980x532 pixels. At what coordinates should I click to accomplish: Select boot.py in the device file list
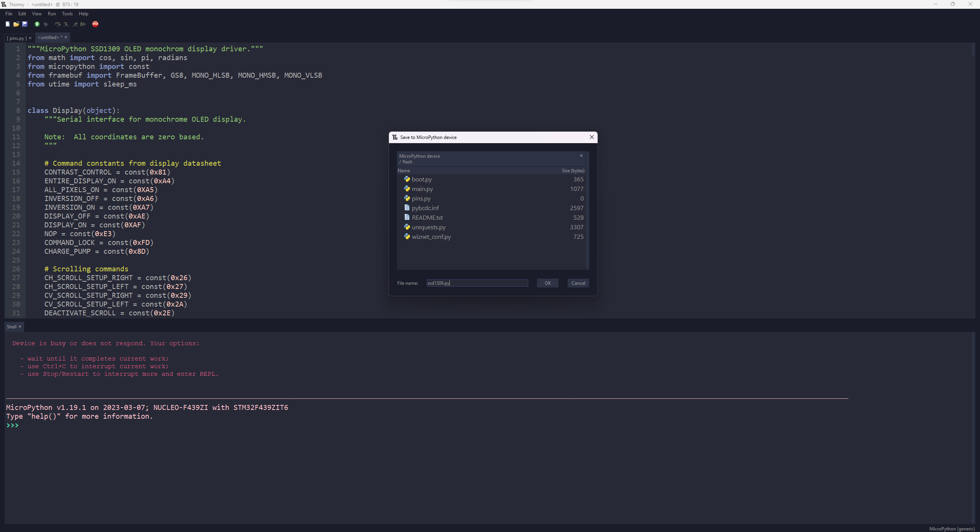[x=491, y=179]
